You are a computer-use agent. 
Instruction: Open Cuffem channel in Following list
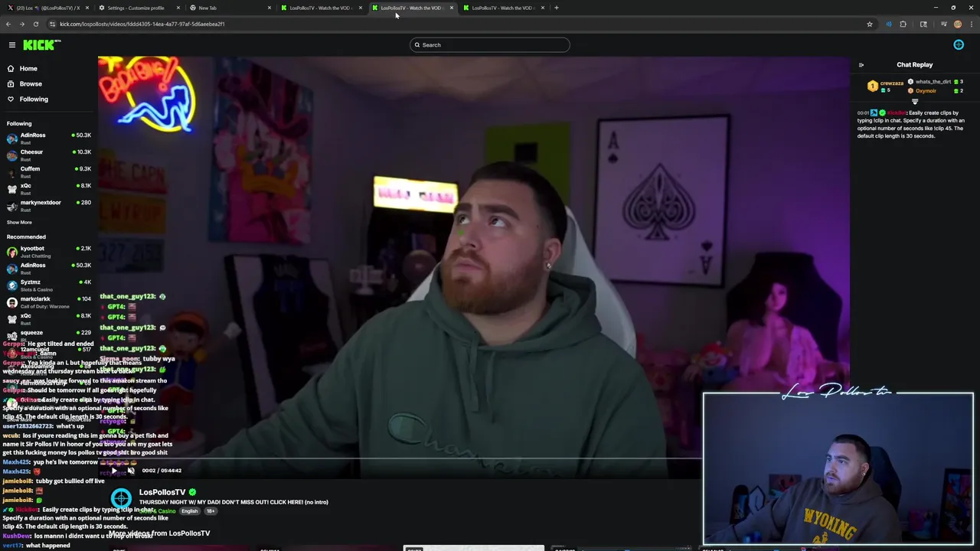(47, 171)
